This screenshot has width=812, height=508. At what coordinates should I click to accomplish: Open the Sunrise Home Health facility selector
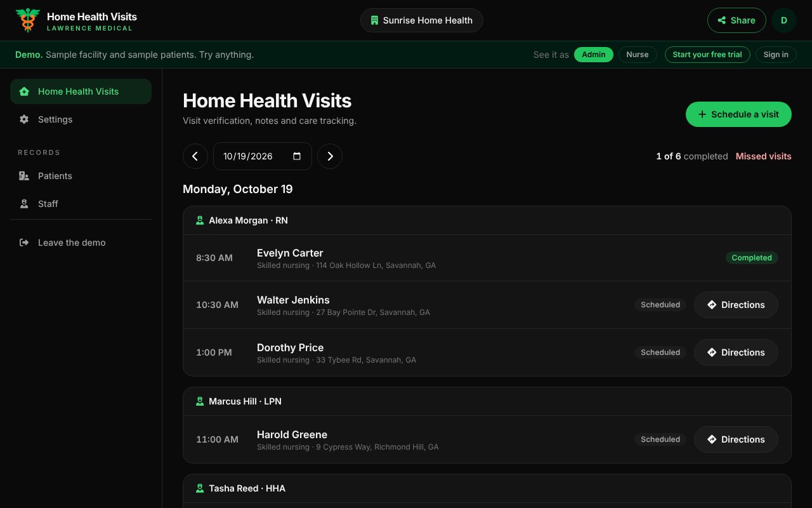coord(422,20)
